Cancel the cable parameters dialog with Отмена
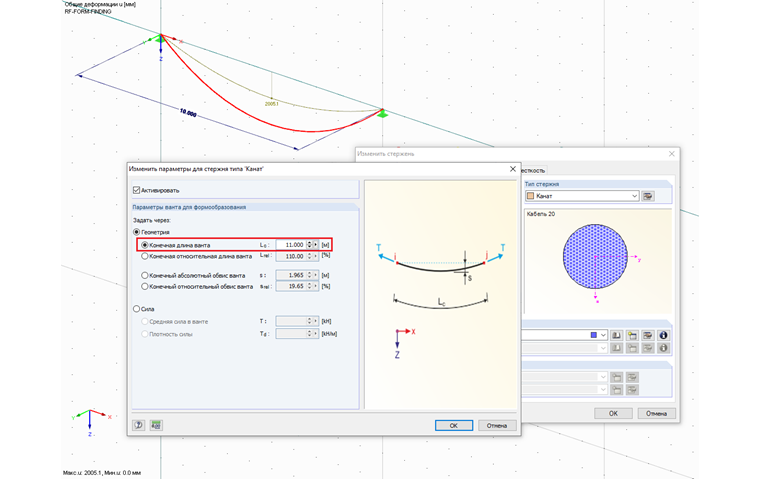Screen dimensions: 760x479 pyautogui.click(x=497, y=425)
